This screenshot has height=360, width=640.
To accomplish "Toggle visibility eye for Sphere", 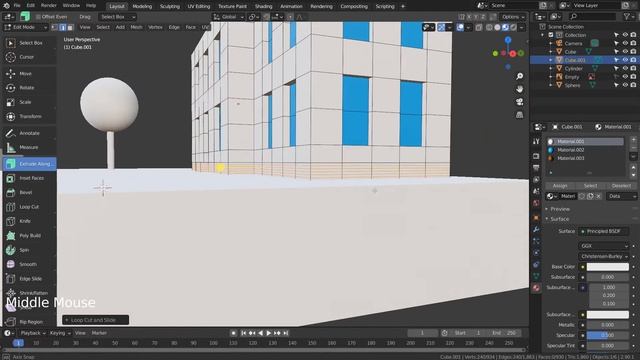I will [x=624, y=85].
